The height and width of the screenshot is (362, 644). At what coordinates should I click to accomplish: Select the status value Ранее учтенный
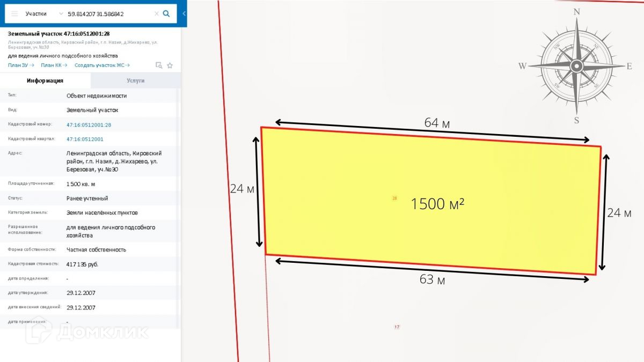tap(87, 198)
